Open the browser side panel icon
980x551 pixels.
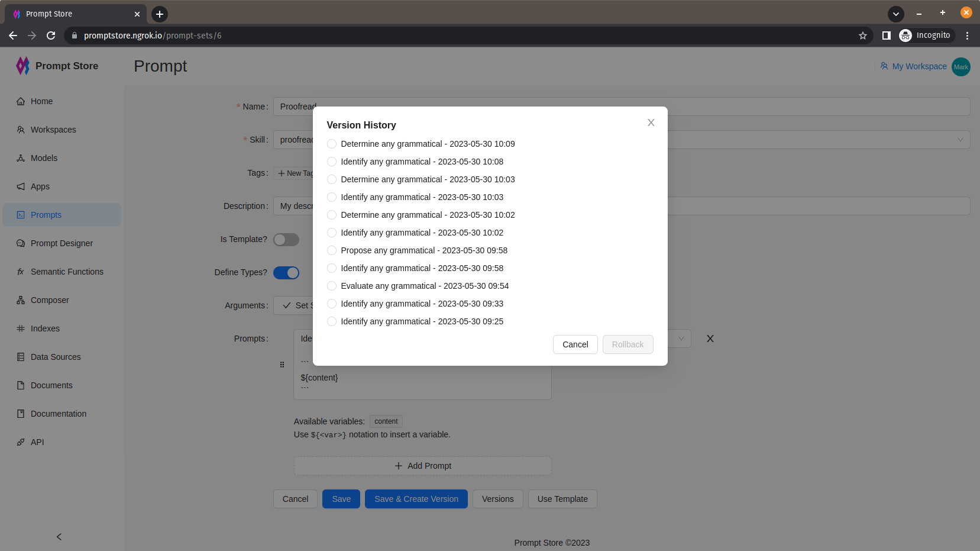pos(886,36)
